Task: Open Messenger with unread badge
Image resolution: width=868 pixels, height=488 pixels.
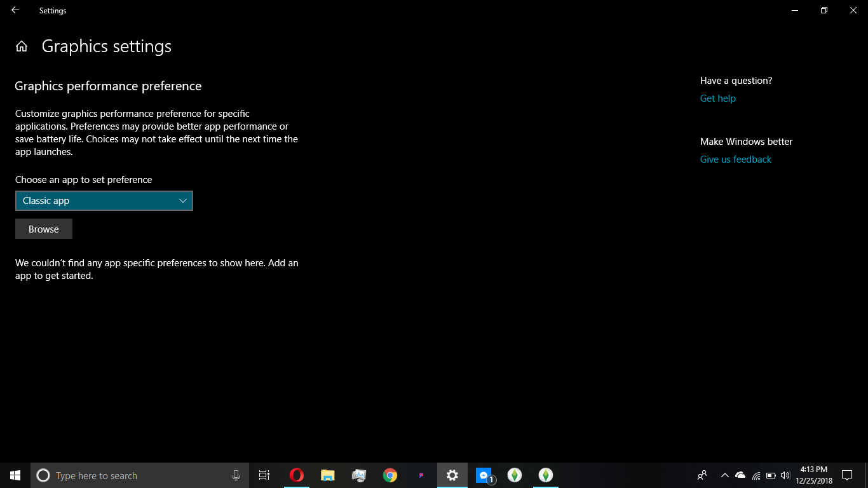Action: tap(484, 475)
